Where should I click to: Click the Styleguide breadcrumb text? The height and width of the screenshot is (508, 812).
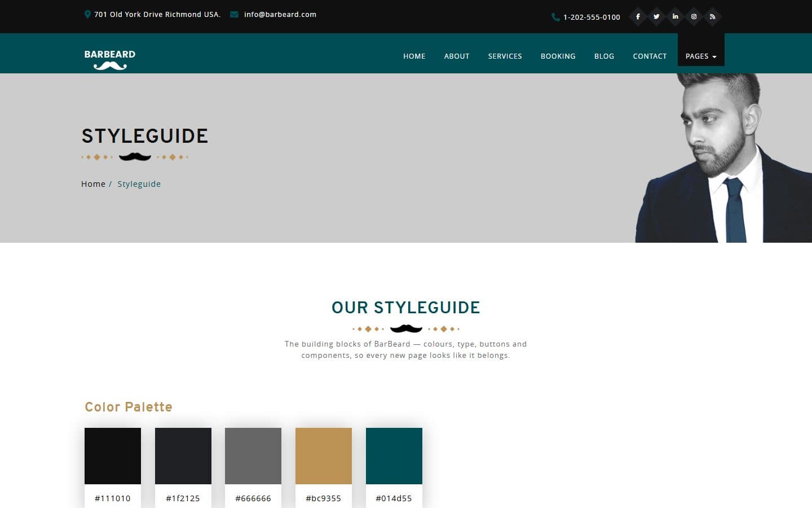point(139,184)
